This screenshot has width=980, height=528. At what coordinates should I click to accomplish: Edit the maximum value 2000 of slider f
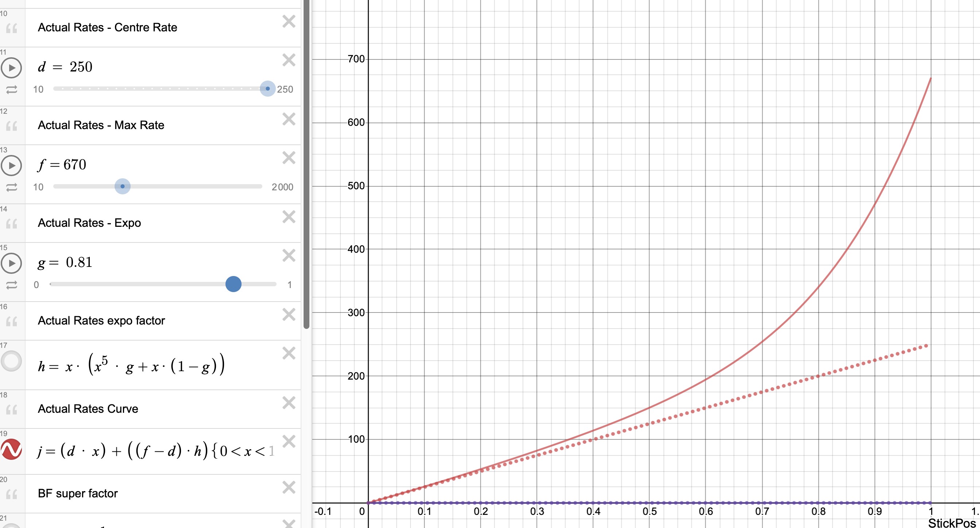click(282, 187)
